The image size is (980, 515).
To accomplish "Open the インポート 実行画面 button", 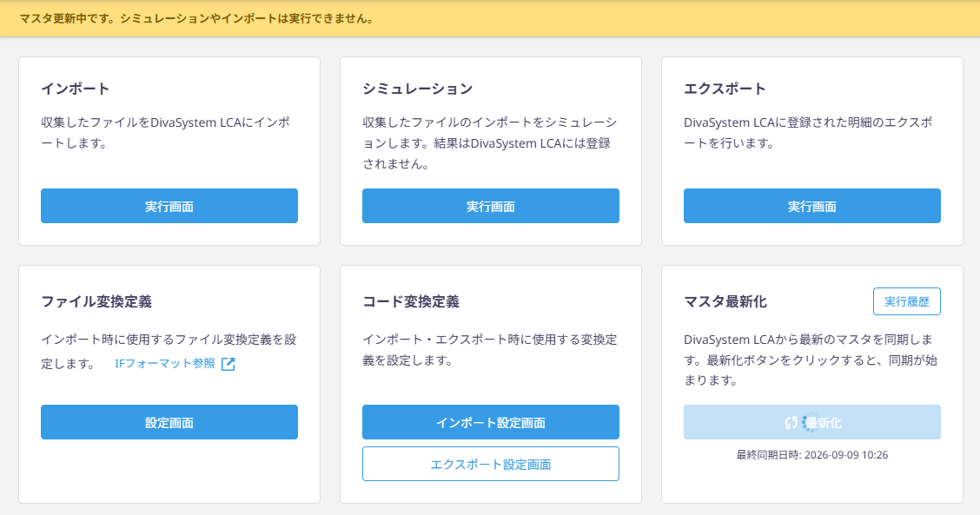I will (x=169, y=206).
